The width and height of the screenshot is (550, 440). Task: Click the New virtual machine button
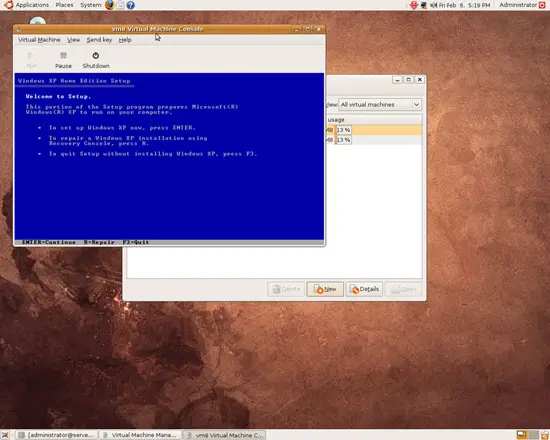[x=325, y=289]
